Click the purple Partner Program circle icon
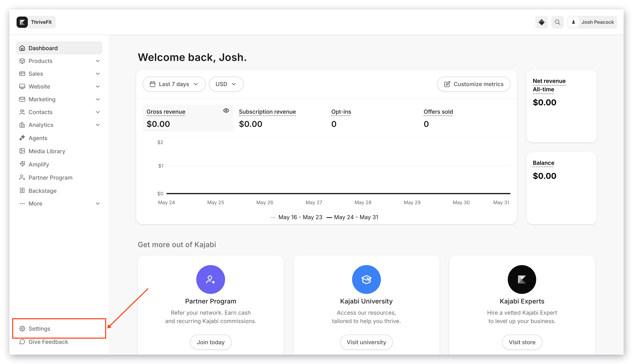 (x=210, y=279)
